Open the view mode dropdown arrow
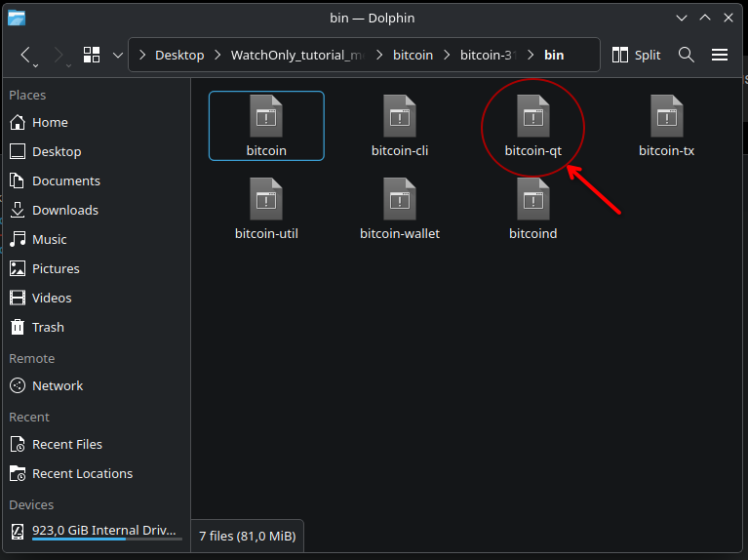The width and height of the screenshot is (748, 560). (118, 56)
